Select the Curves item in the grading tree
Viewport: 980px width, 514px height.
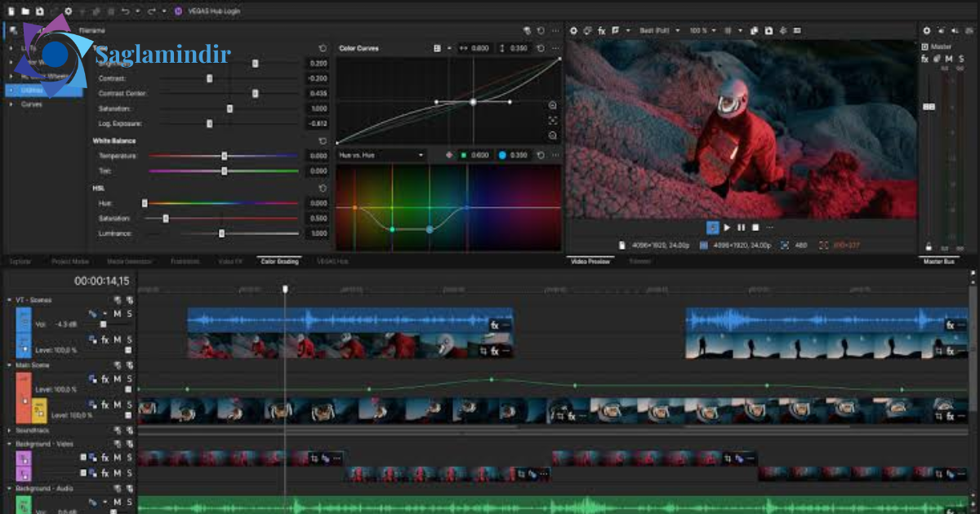[x=32, y=104]
